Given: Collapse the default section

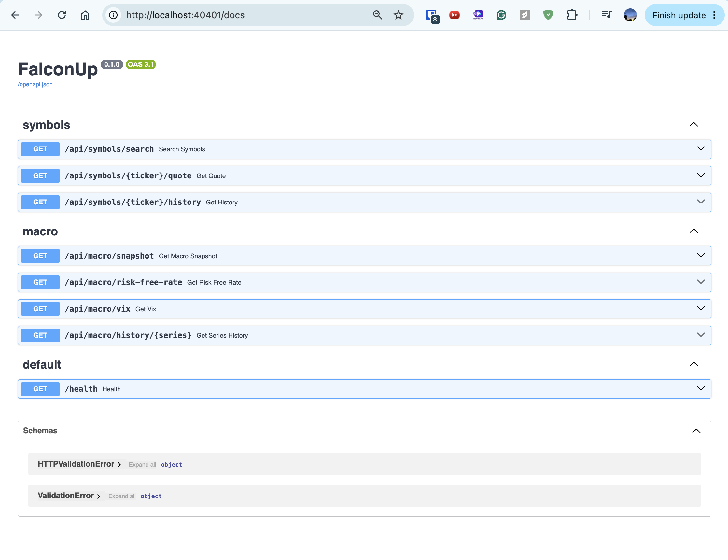Looking at the screenshot, I should (x=693, y=364).
